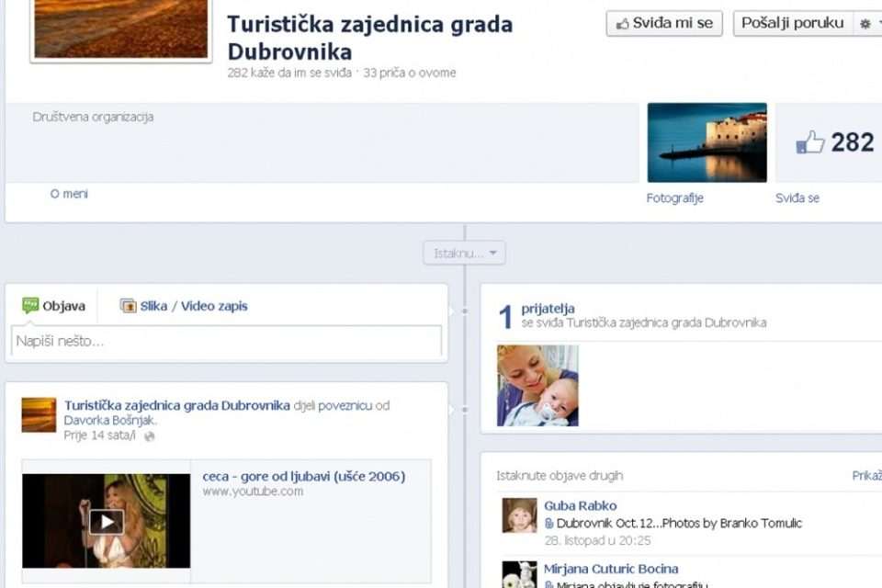882x588 pixels.
Task: Open the Davorka Bošnjak profile link
Action: coord(109,420)
